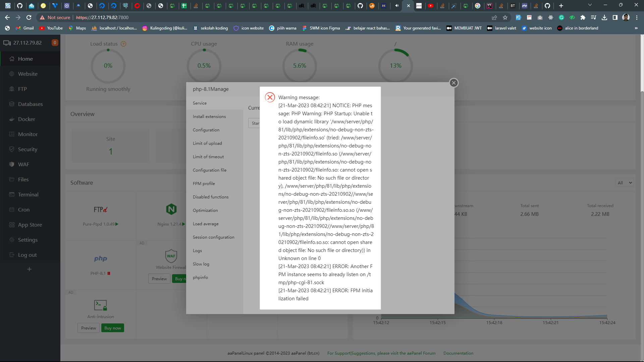
Task: Click the Load status help icon
Action: pos(123,44)
